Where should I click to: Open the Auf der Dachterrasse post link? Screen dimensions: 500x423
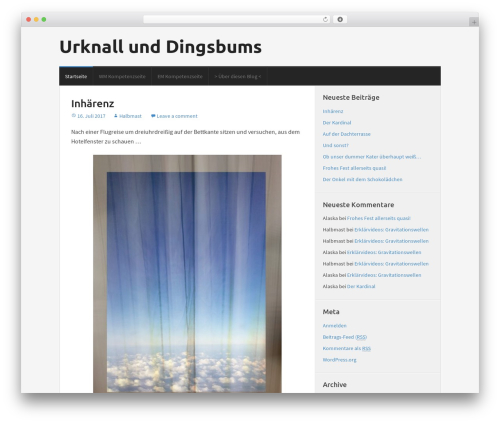(346, 134)
